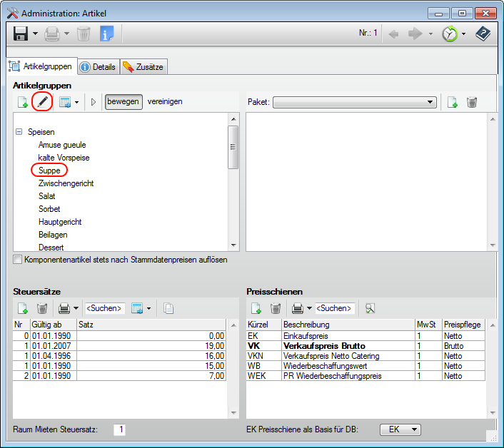
Task: Click the new article group icon
Action: 23,102
